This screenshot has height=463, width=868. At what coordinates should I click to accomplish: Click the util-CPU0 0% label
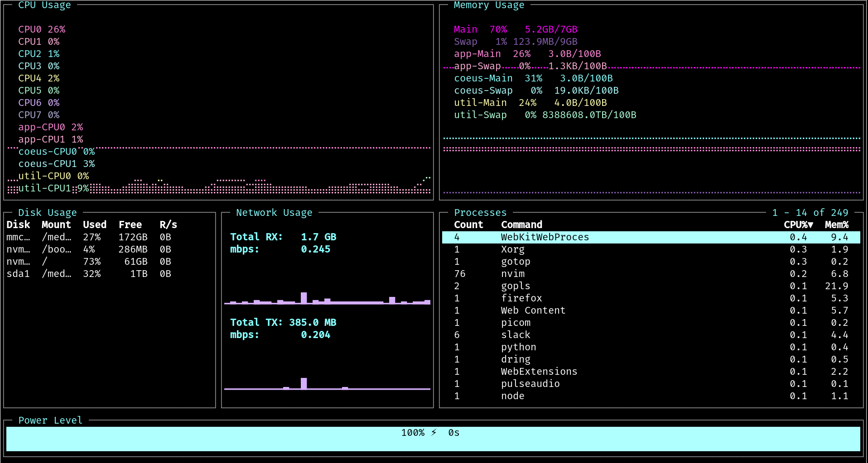point(53,176)
